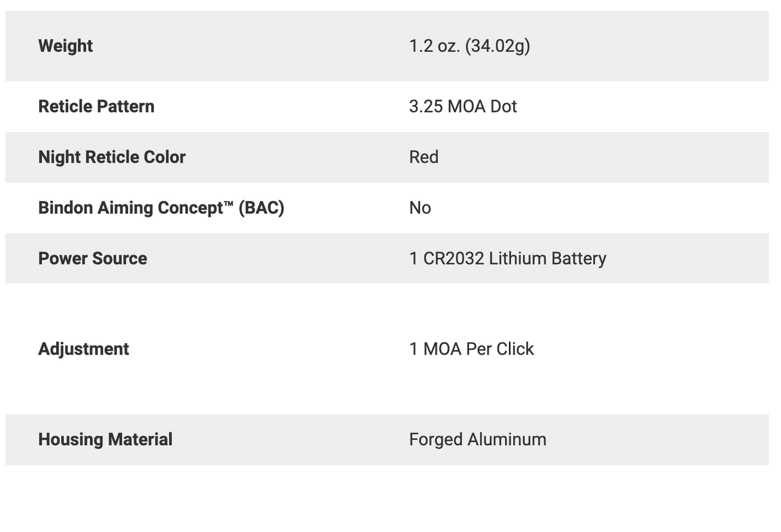Click the CR2032 battery model text
781x532 pixels.
pos(454,259)
